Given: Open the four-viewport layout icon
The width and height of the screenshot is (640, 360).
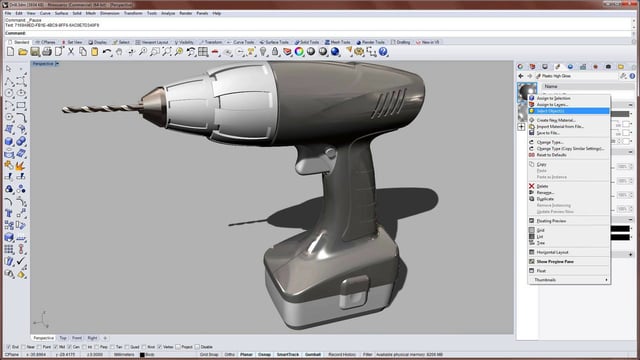Looking at the screenshot, I should [203, 51].
